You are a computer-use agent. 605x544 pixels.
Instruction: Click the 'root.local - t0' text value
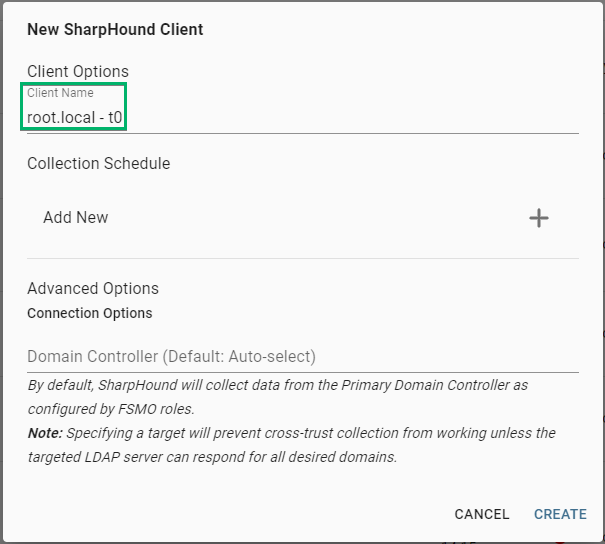(74, 117)
